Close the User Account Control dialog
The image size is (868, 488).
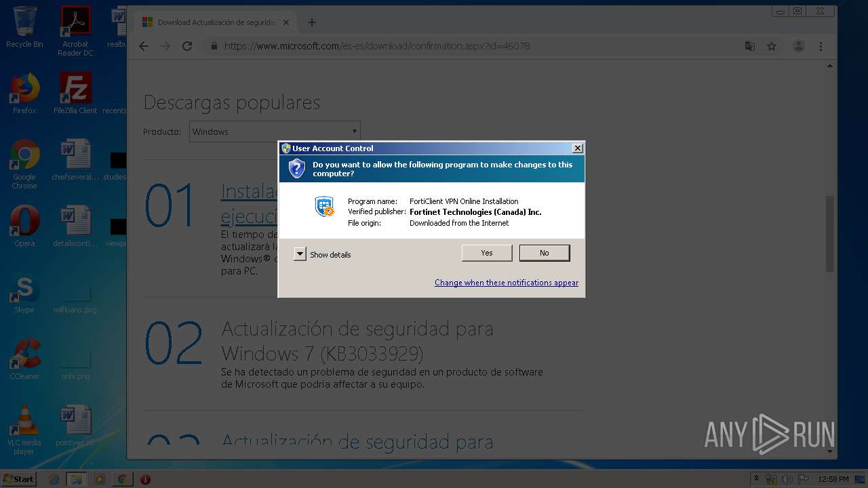(x=577, y=148)
